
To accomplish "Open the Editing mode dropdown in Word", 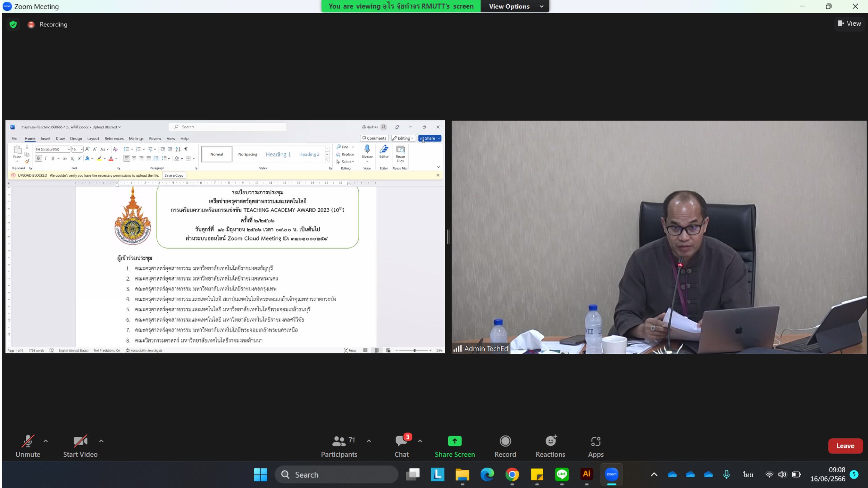I will pyautogui.click(x=403, y=138).
